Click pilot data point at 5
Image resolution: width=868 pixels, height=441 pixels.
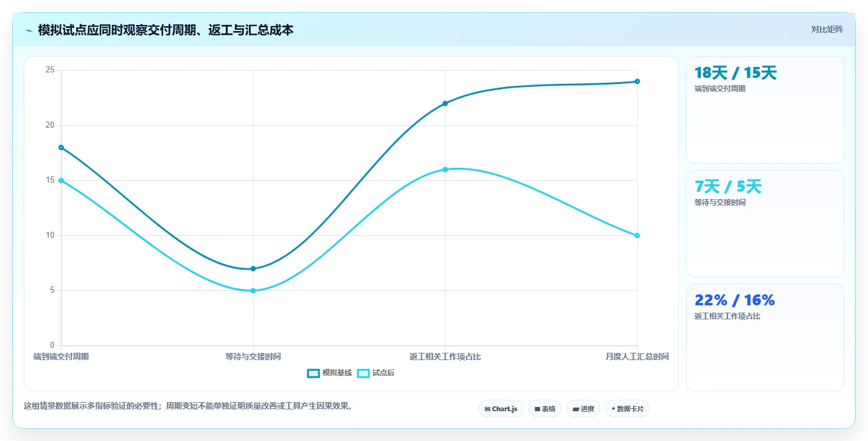coord(253,291)
